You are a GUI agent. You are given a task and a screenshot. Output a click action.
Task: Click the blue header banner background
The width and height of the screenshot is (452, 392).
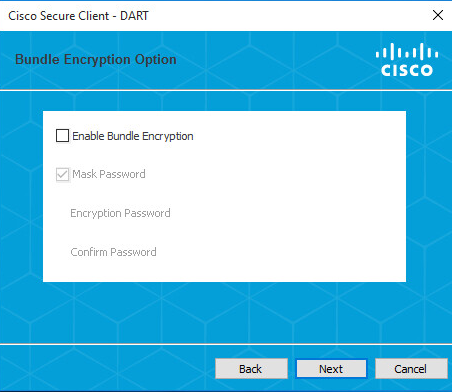click(267, 60)
